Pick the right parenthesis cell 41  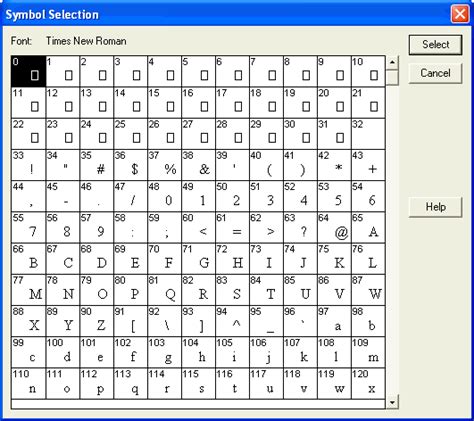pos(300,165)
